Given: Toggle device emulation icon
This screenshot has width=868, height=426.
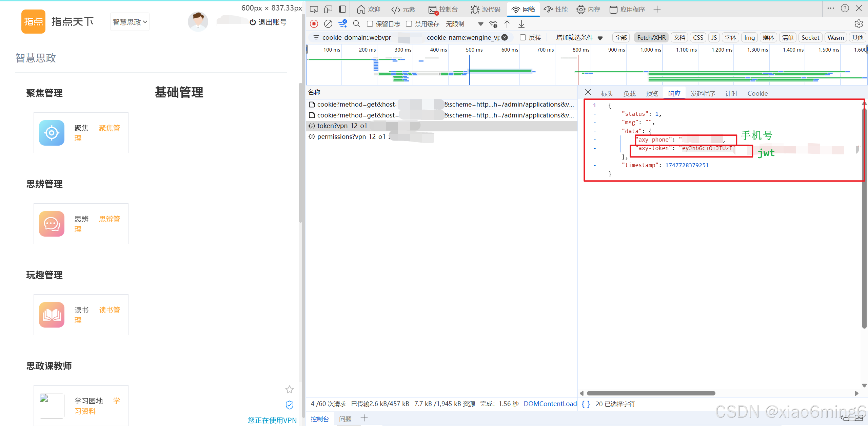Looking at the screenshot, I should click(x=328, y=10).
